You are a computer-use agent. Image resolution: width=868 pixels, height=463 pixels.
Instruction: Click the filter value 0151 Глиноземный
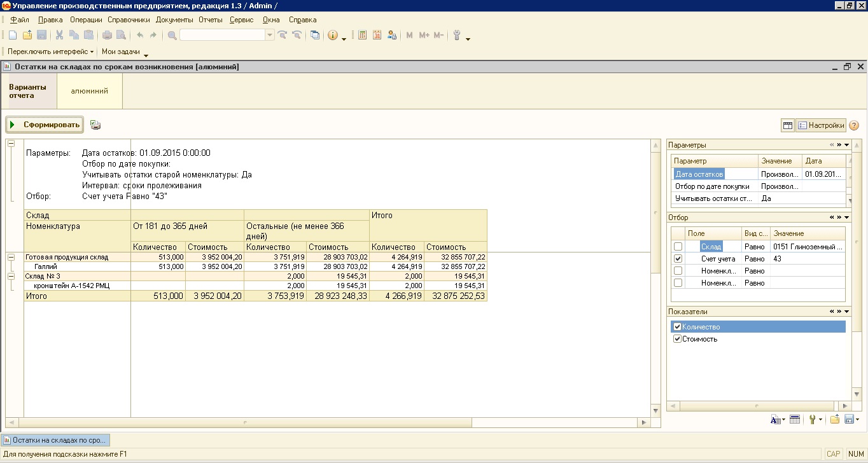(808, 246)
